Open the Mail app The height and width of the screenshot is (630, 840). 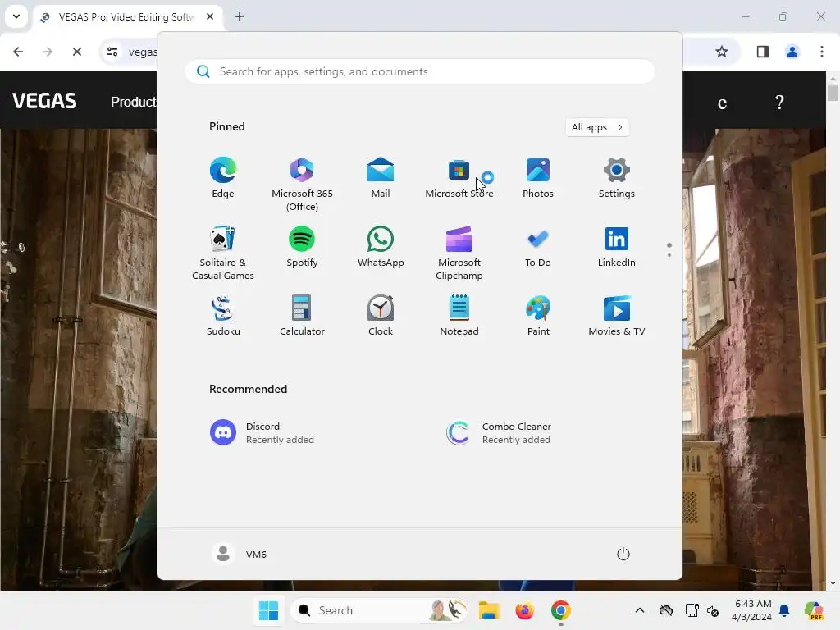[381, 178]
